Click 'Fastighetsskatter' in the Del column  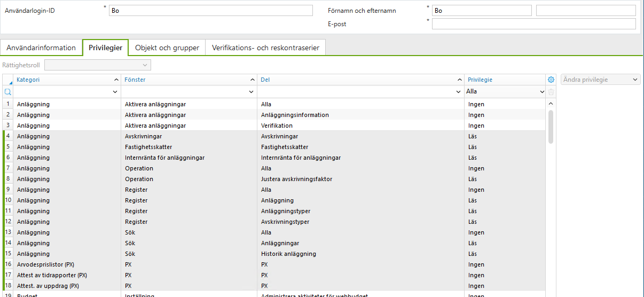tap(361, 147)
